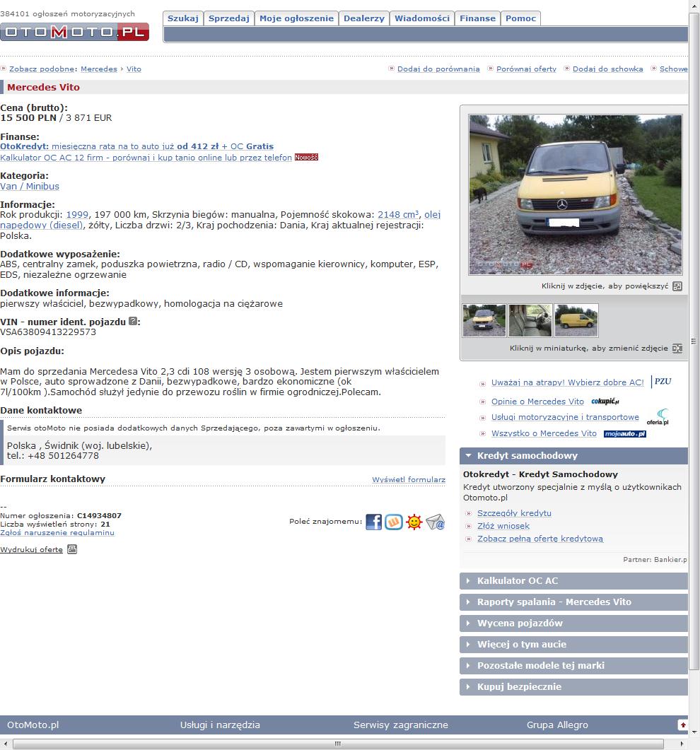Viewport: 700px width, 750px height.
Task: Click the red Nowość badge
Action: 306,158
